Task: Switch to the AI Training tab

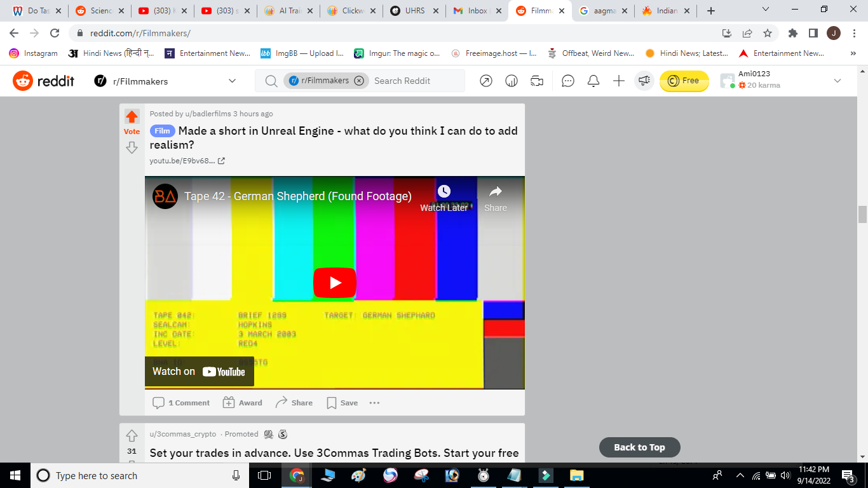Action: click(x=288, y=11)
